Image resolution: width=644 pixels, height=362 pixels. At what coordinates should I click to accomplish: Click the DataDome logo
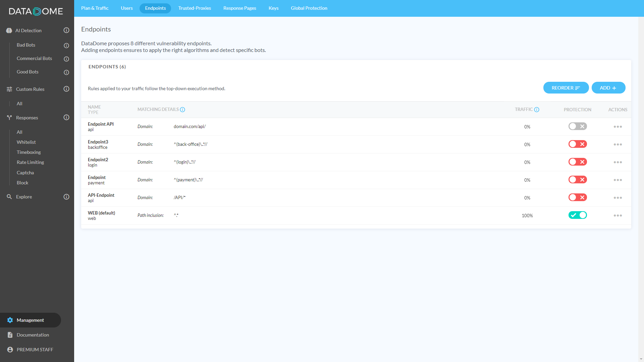coord(36,11)
